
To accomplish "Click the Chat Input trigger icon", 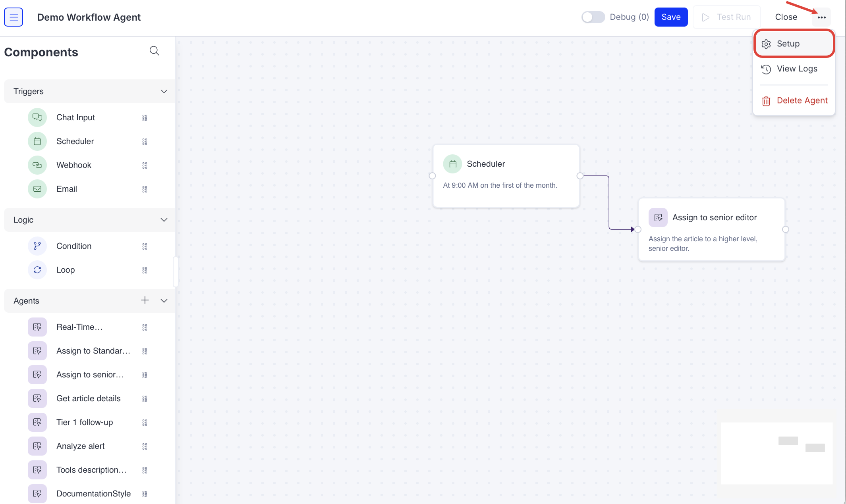I will (37, 117).
